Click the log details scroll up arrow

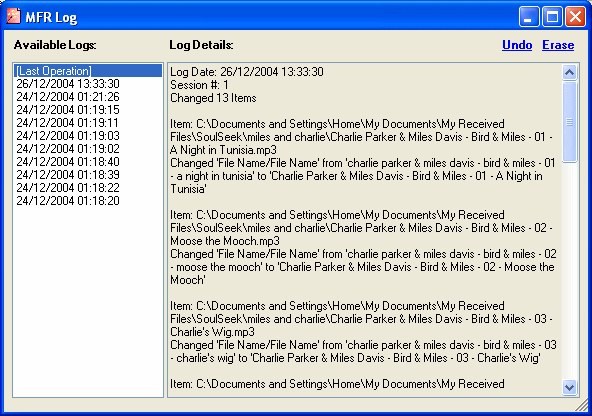click(x=569, y=72)
